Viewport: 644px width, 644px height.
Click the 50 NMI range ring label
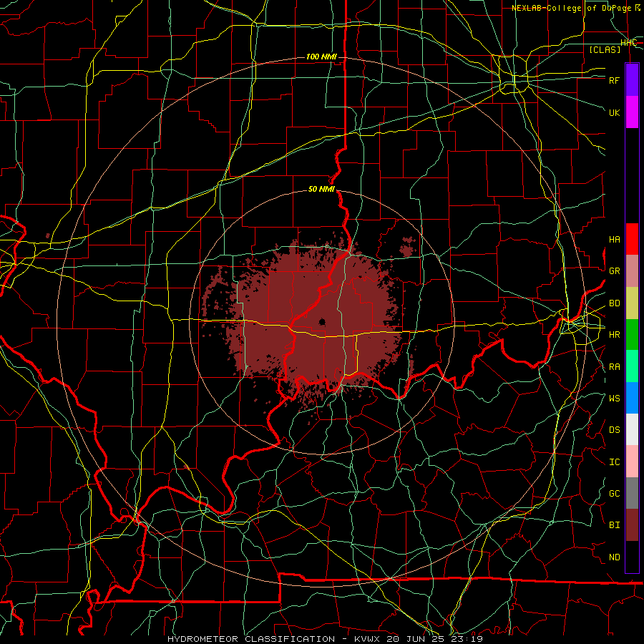[321, 189]
